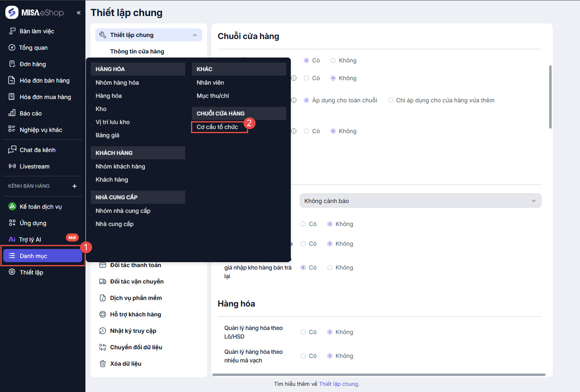
Task: Choose Hàng hóa under the HÀNG HÓA menu
Action: pos(108,96)
